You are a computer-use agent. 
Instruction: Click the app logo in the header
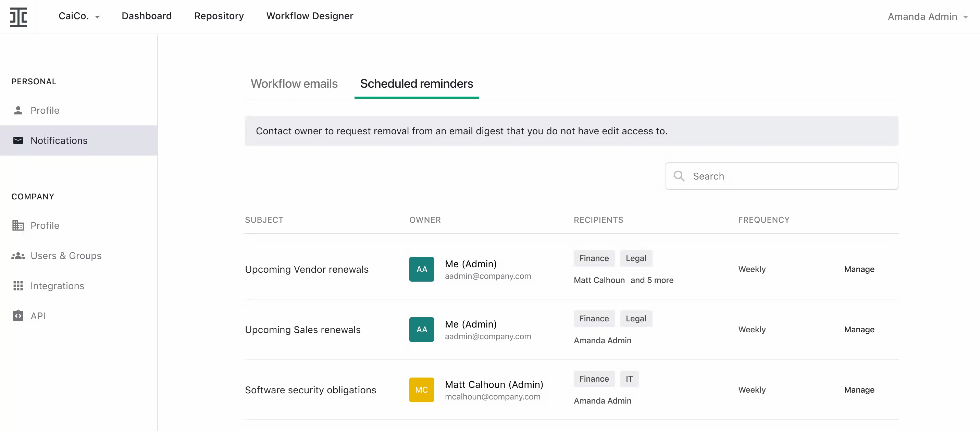pyautogui.click(x=18, y=17)
